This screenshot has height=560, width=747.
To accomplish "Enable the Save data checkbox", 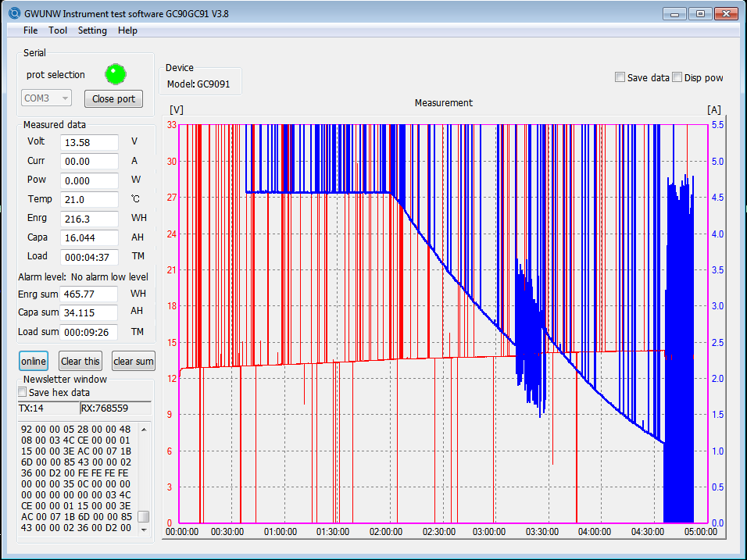I will point(620,77).
